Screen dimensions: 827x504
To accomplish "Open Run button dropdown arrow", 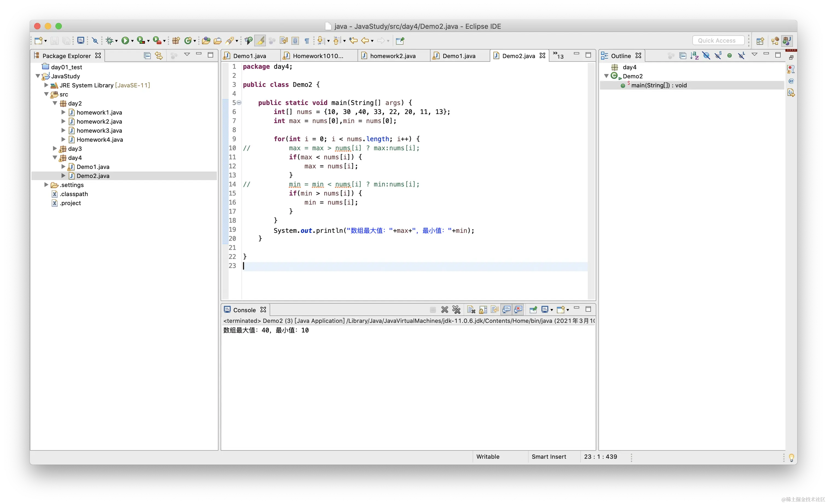I will coord(132,41).
